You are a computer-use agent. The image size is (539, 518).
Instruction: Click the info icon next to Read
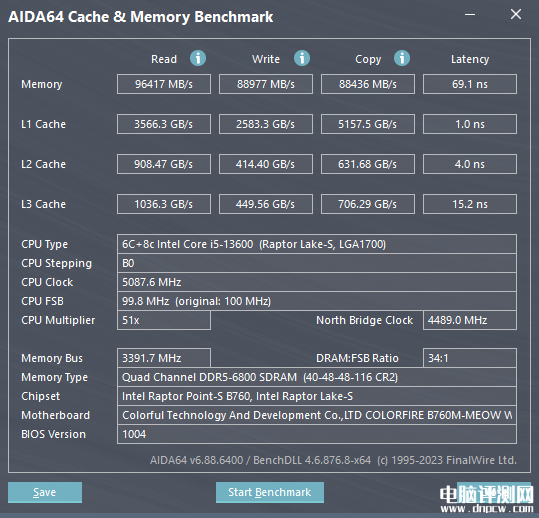coord(198,58)
